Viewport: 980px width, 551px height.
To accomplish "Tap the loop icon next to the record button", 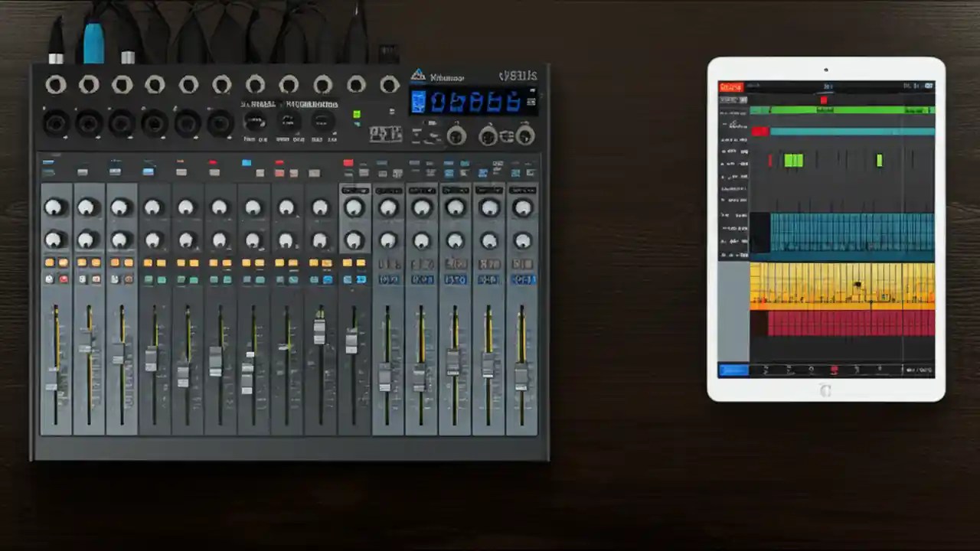I will coord(856,370).
